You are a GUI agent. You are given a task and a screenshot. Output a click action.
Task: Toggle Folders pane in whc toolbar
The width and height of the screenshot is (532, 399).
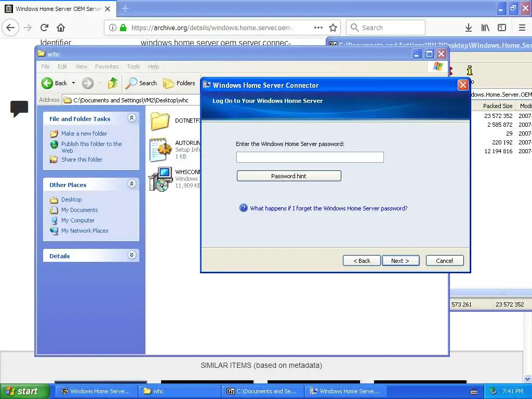point(179,83)
